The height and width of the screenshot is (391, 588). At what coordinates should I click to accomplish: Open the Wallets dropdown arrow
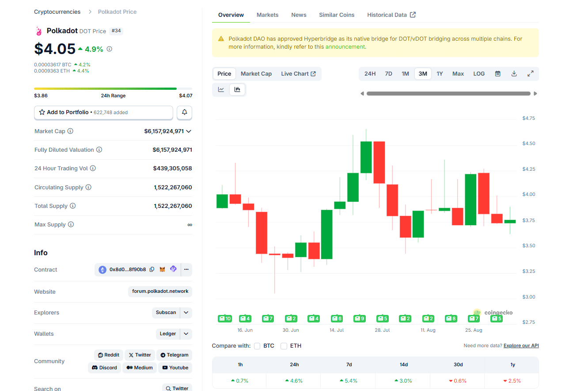tap(186, 334)
